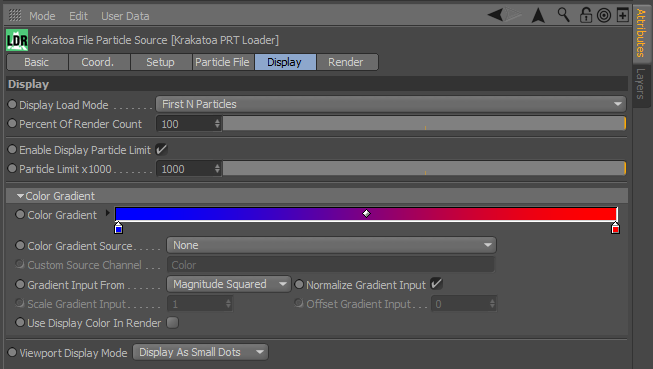
Task: Click Display Load Mode animation dot
Action: [12, 104]
